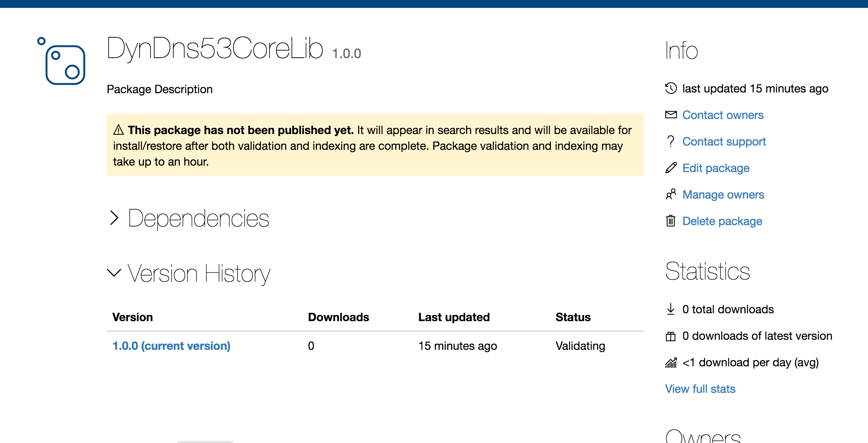Image resolution: width=868 pixels, height=443 pixels.
Task: Click the chart icon by download per day
Action: coord(671,363)
